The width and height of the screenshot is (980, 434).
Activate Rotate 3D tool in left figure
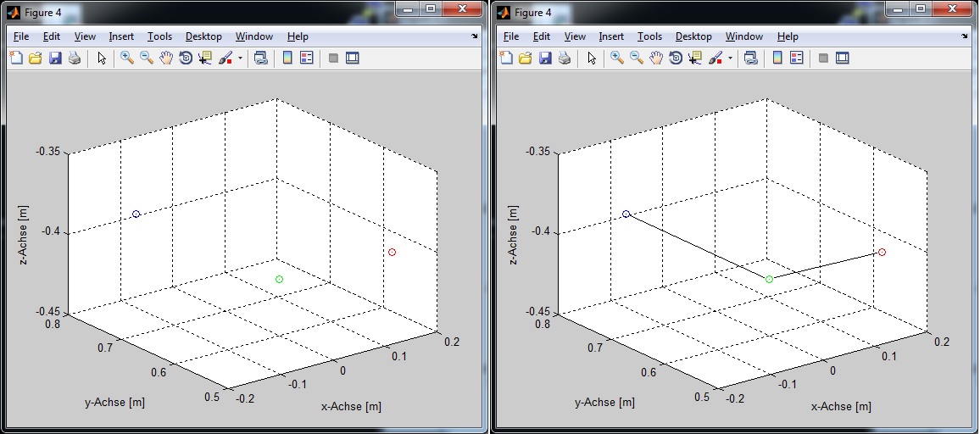tap(186, 58)
